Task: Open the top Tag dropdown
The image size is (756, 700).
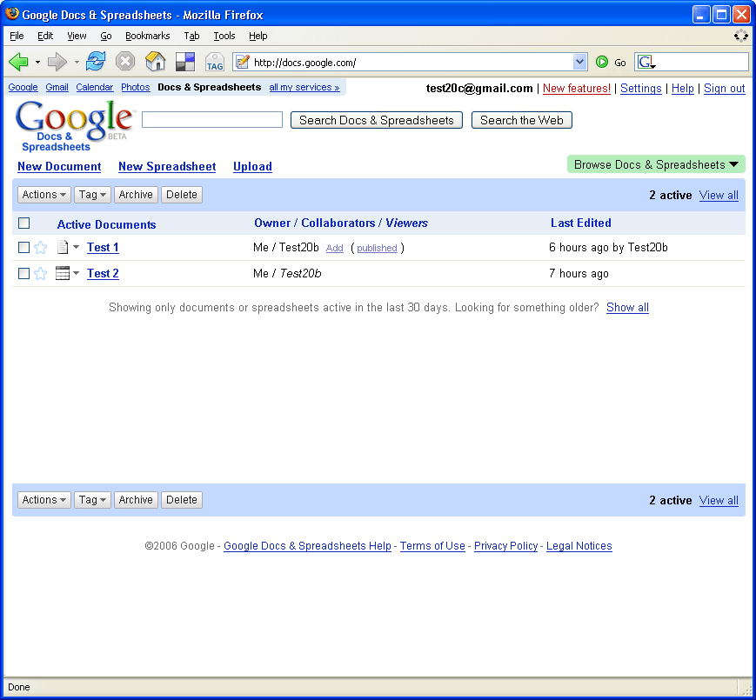Action: click(x=92, y=195)
